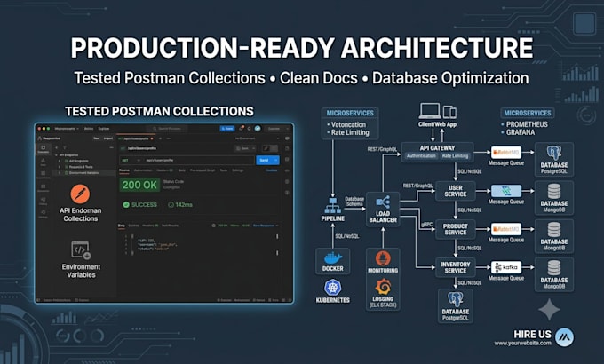
Task: Click PostgreSQL elephant below Inventory Service
Action: coord(456,299)
